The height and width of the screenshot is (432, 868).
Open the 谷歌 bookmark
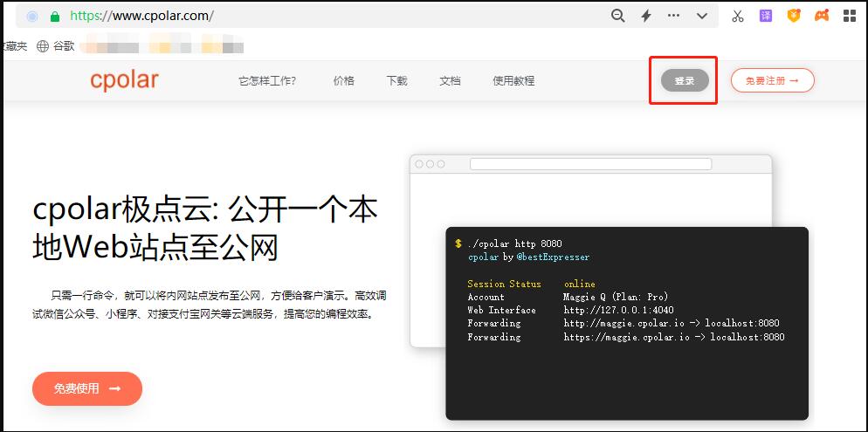point(56,46)
